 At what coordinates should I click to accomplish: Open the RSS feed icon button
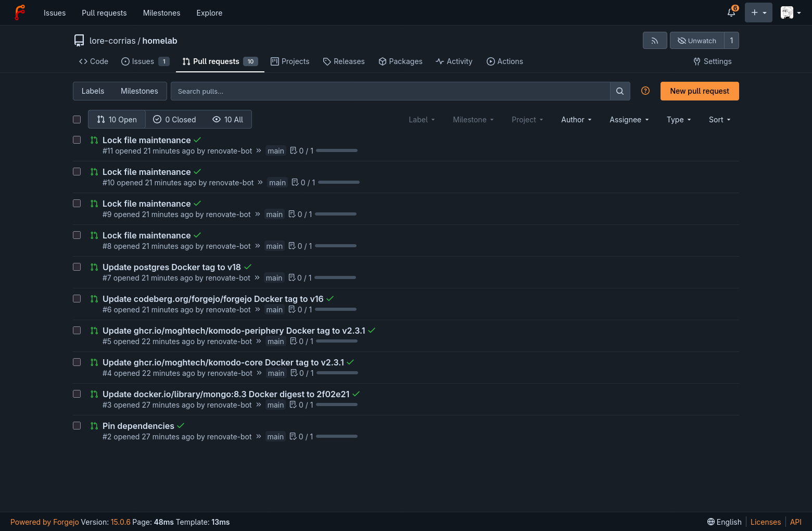tap(655, 41)
